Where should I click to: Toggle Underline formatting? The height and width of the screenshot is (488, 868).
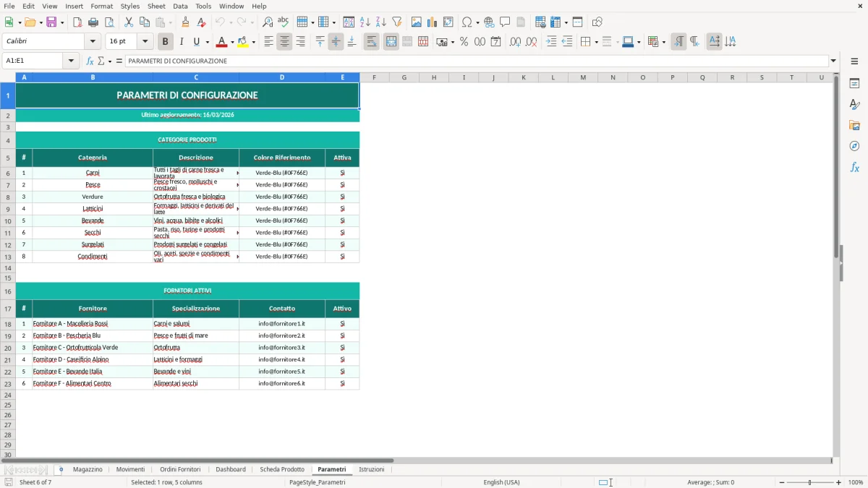pos(196,42)
